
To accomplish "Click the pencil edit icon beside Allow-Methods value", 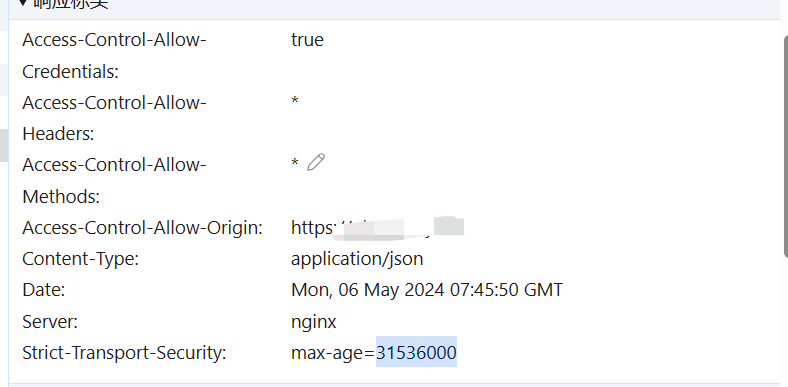I will point(316,162).
